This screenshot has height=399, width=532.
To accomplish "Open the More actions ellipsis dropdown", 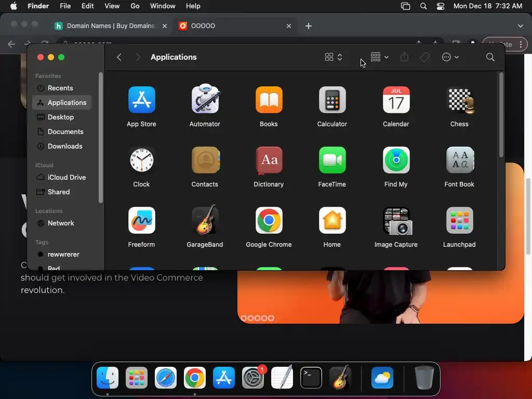I will [450, 57].
